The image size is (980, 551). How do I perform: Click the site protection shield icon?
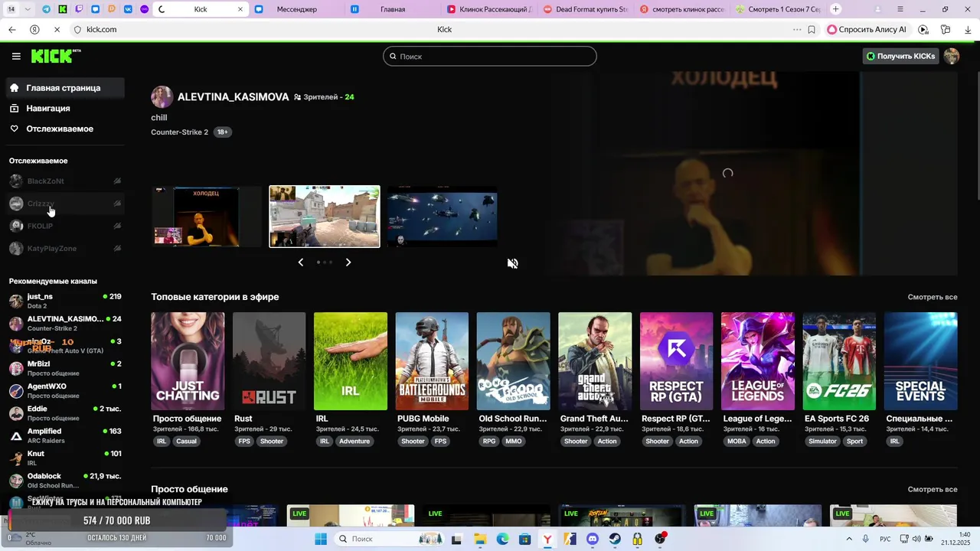77,30
